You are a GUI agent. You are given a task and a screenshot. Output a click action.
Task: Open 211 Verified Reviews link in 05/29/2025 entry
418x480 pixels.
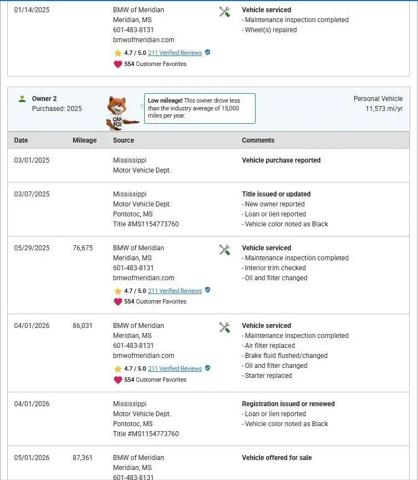pyautogui.click(x=175, y=291)
